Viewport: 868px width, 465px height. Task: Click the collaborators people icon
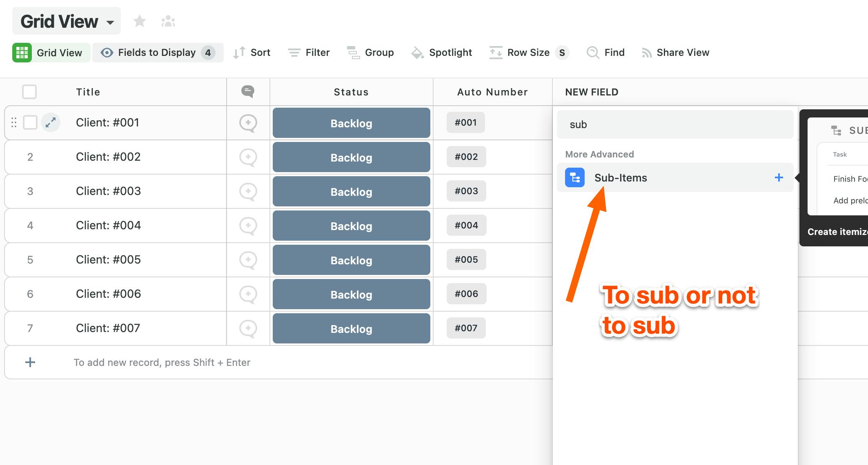(x=168, y=21)
